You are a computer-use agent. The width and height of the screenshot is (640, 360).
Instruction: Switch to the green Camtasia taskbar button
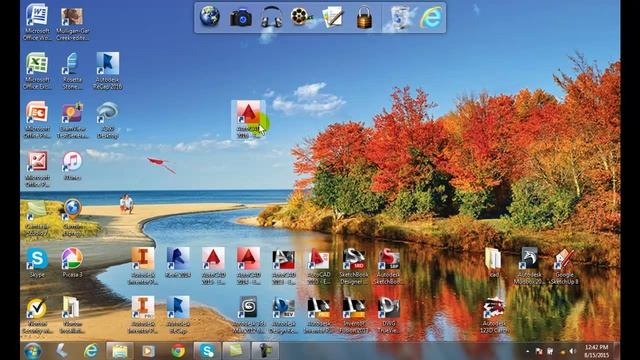tap(236, 351)
